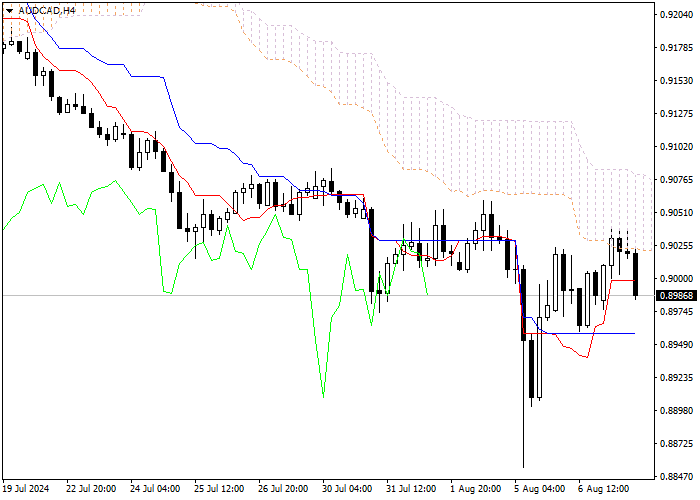Click the 0.89490 price axis label
The image size is (700, 500).
[x=676, y=345]
